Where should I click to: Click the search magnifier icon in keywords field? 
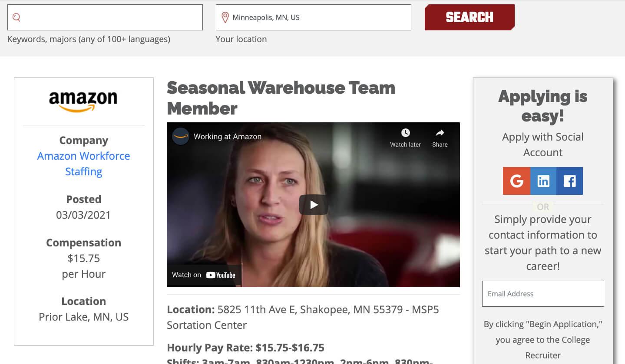point(17,17)
